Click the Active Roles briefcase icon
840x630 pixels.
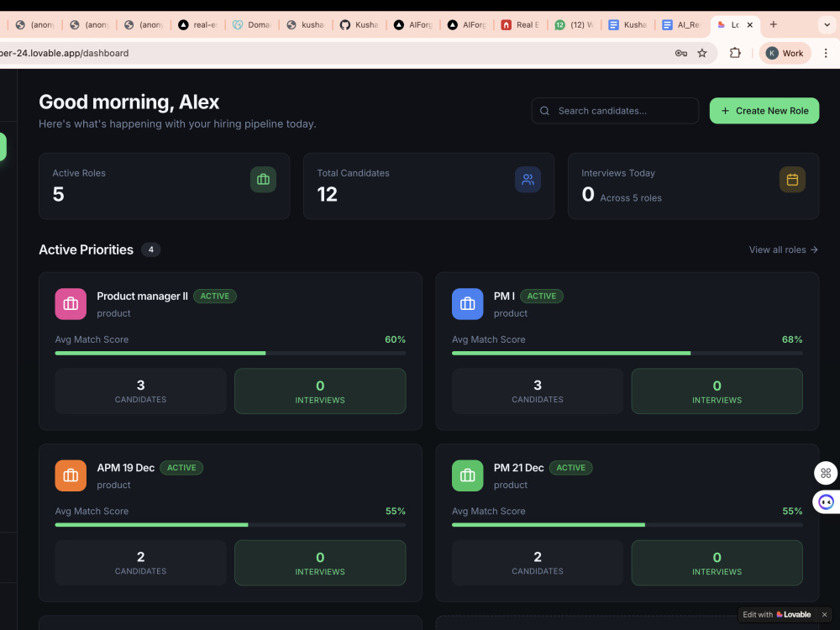(x=263, y=180)
